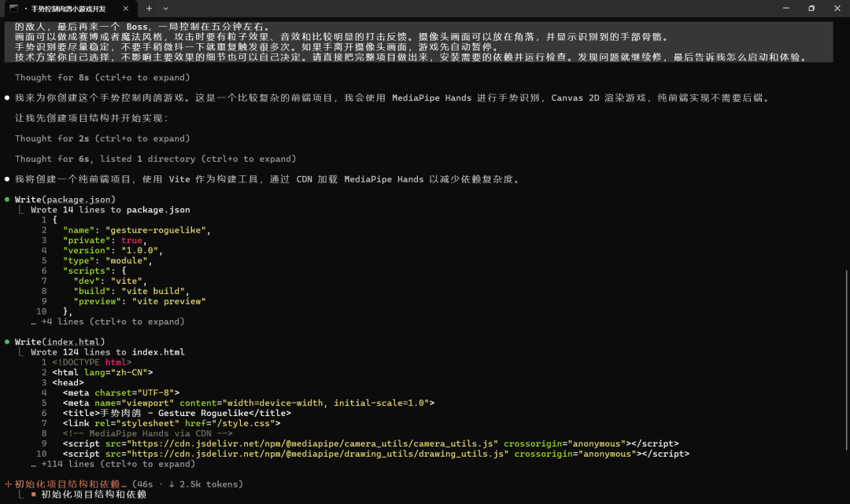
Task: Restore down the terminal window
Action: (x=811, y=8)
